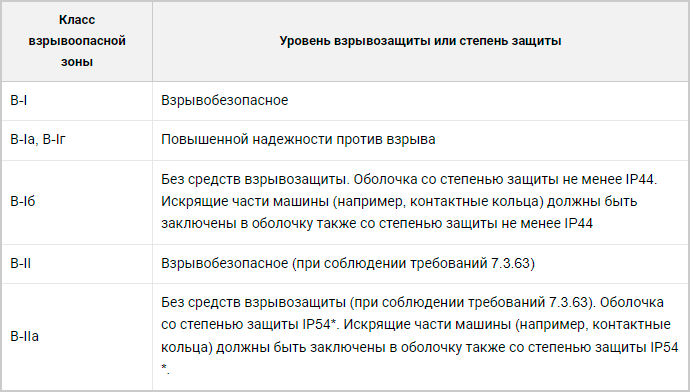Click the line starting with "кольца) должны быть"
The image size is (690, 392).
419,348
